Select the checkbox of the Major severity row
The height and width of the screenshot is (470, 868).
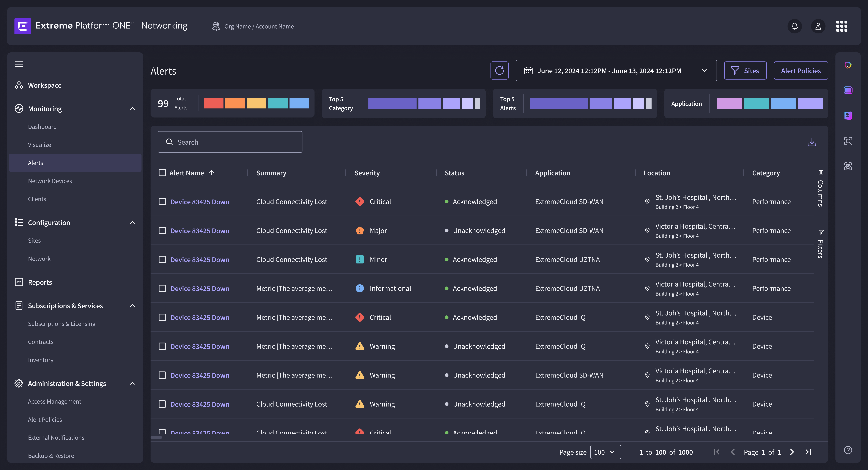tap(162, 230)
